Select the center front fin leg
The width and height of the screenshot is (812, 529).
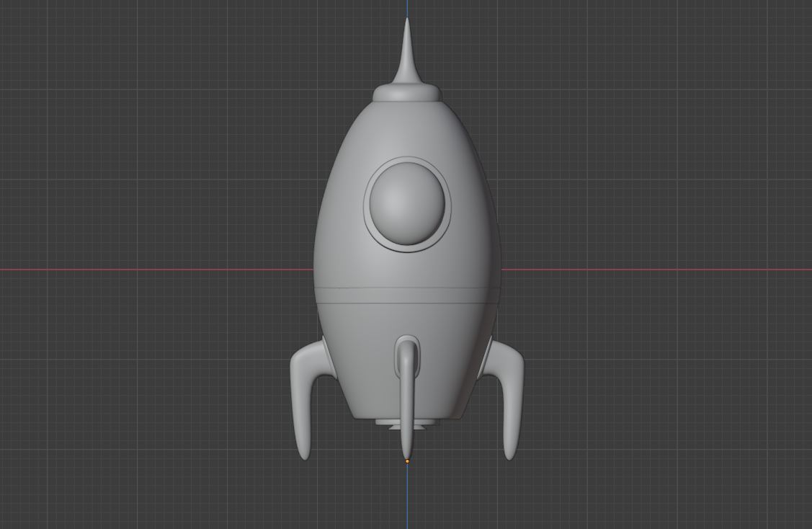click(x=407, y=404)
